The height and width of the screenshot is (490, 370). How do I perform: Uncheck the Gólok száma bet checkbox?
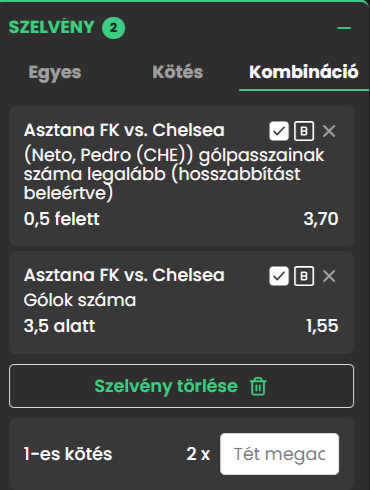pos(279,276)
